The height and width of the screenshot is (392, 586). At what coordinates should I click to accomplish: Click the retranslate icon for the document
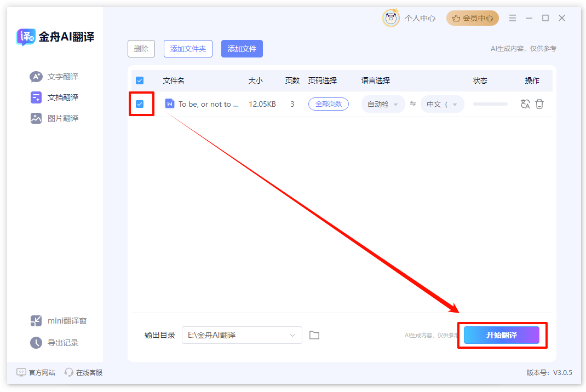click(x=525, y=103)
